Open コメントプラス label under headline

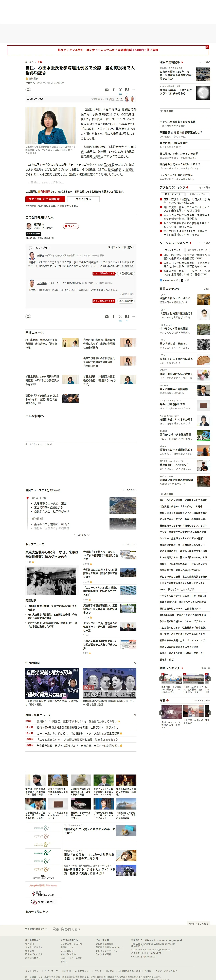click(x=35, y=99)
